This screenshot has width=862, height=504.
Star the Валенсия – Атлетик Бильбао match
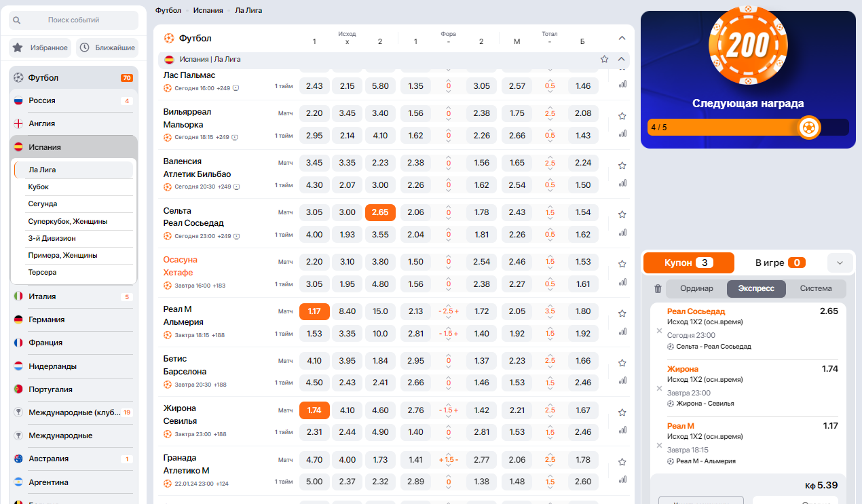[x=622, y=166]
